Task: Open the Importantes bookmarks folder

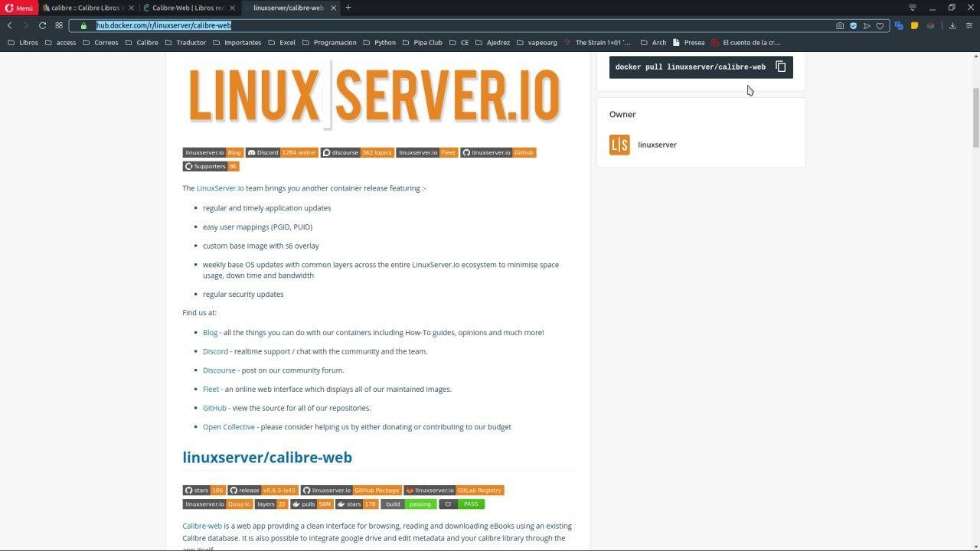Action: (x=237, y=43)
